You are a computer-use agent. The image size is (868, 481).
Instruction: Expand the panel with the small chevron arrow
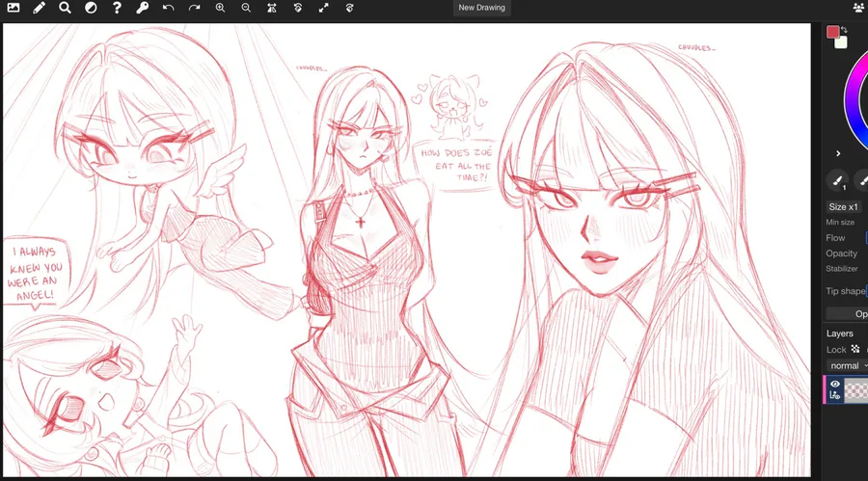point(838,153)
